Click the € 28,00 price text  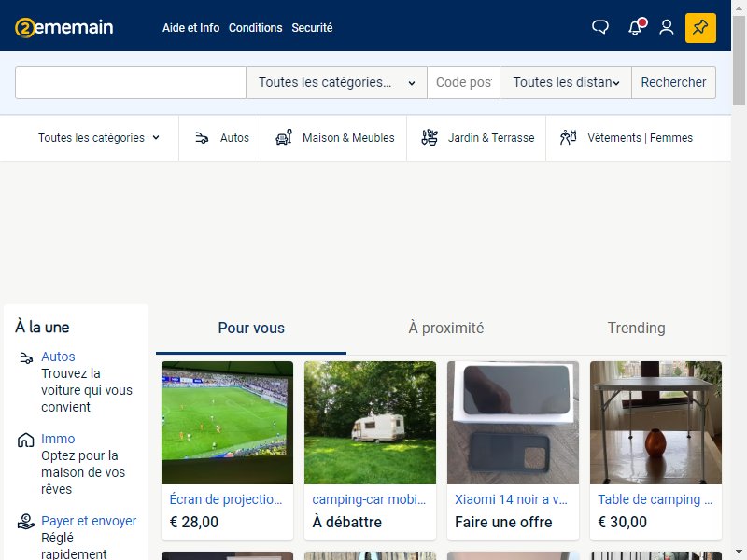point(194,522)
